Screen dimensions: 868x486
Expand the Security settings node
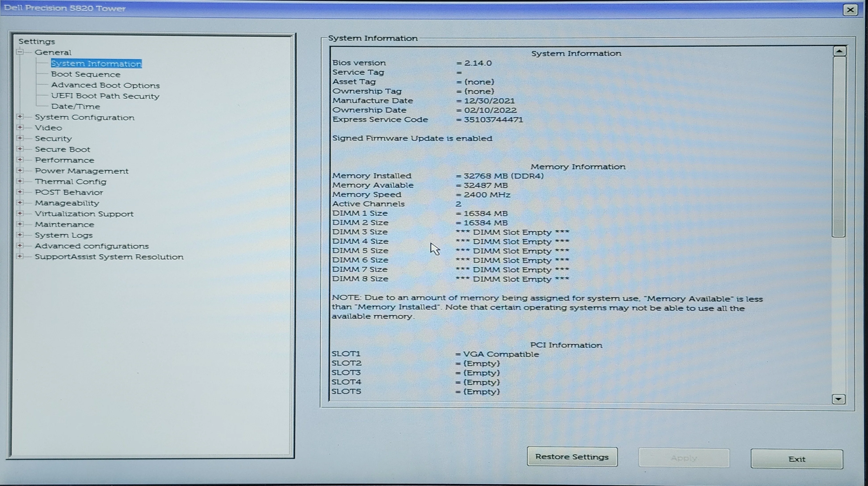tap(20, 138)
